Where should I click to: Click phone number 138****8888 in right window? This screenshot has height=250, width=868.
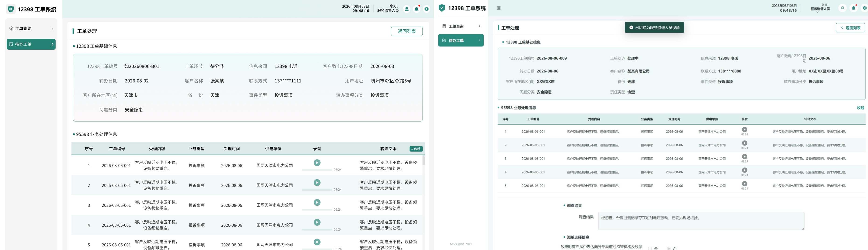click(729, 71)
